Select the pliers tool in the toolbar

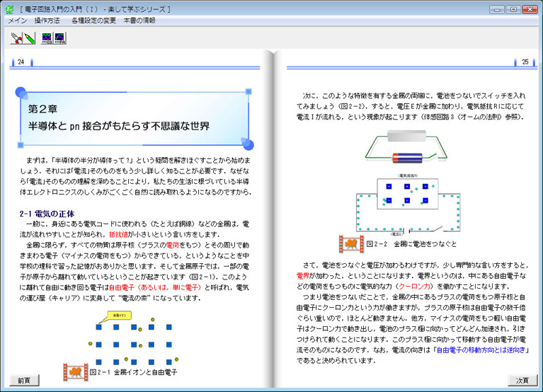pyautogui.click(x=16, y=38)
